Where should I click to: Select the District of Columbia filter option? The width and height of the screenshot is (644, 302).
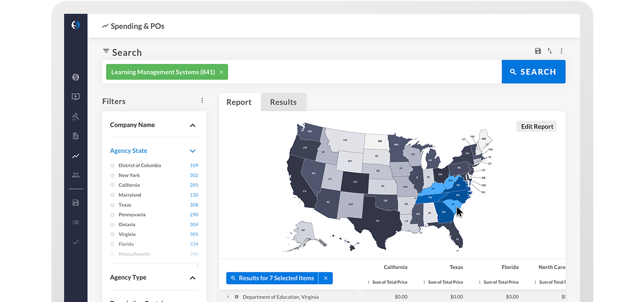(x=112, y=166)
